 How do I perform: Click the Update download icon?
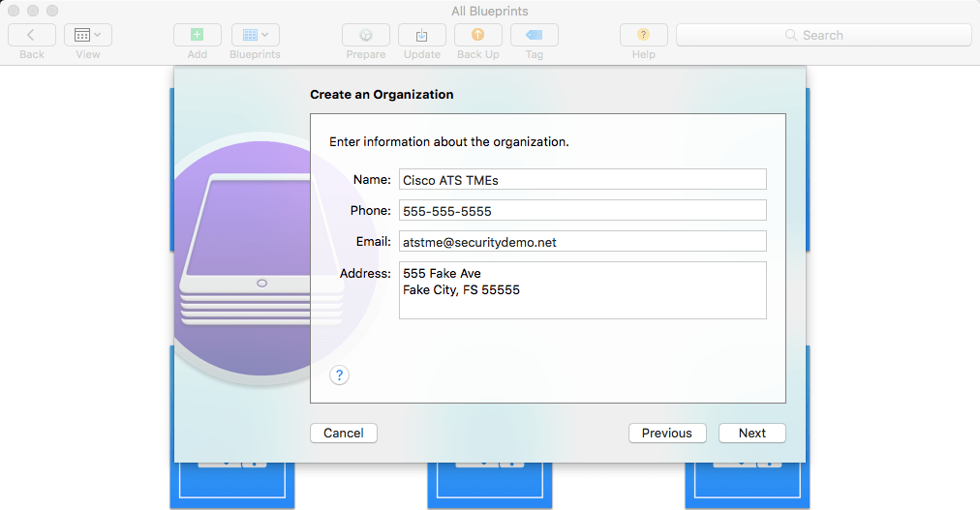(x=422, y=35)
